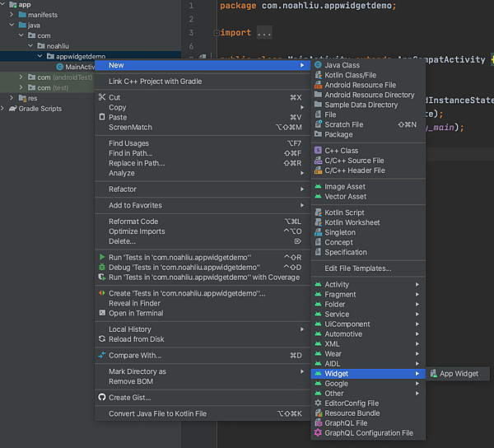Click the Singleton template icon
Screen dimensions: 494x448
click(x=318, y=232)
